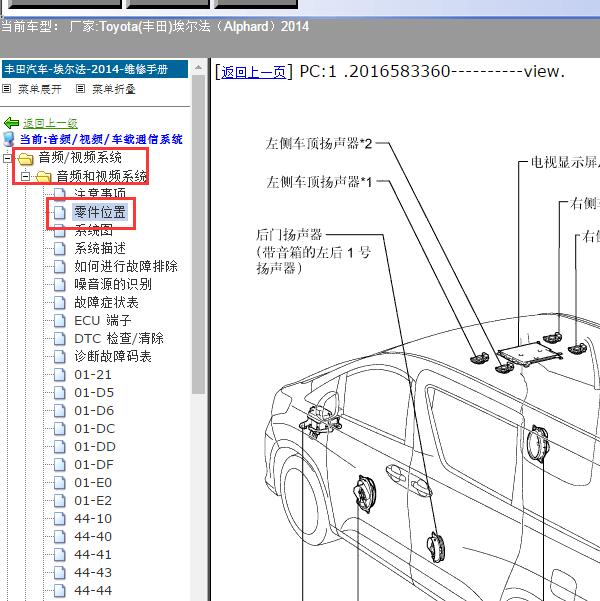Click document icon next to 01-21
The height and width of the screenshot is (601, 600).
pyautogui.click(x=59, y=375)
